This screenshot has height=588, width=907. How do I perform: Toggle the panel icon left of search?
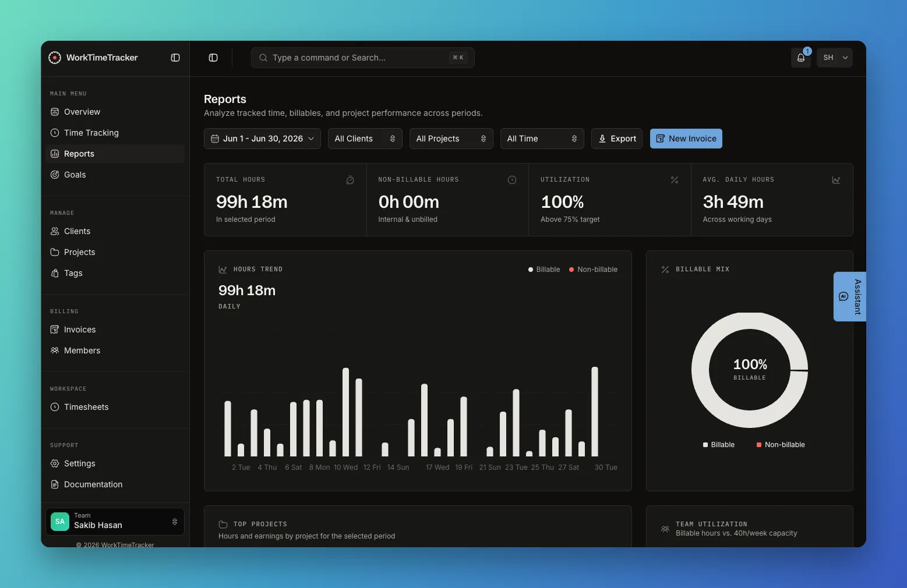click(213, 58)
